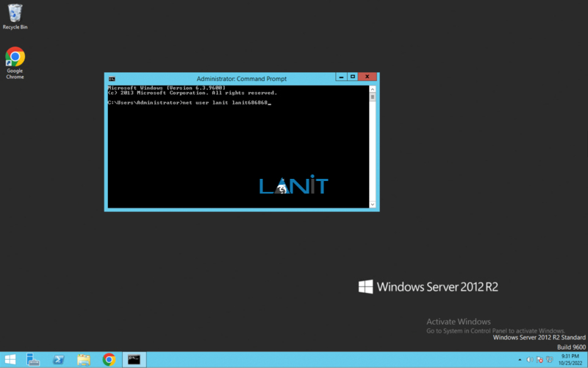The width and height of the screenshot is (588, 368).
Task: Click the console scrollbar down arrow
Action: click(x=373, y=205)
